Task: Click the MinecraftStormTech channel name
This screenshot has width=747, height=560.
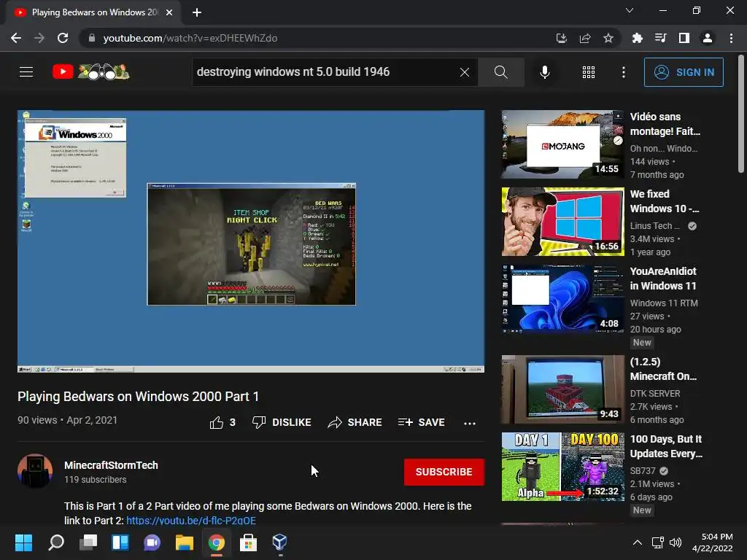Action: [111, 465]
